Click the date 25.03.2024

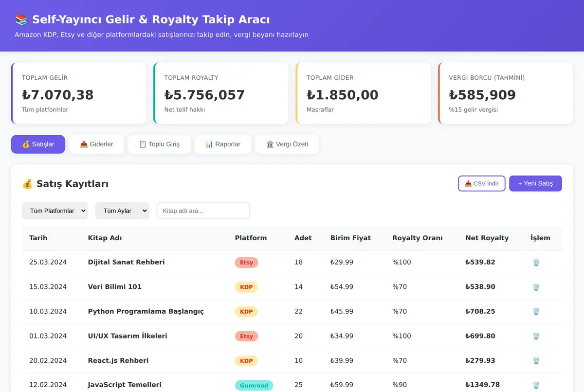48,262
